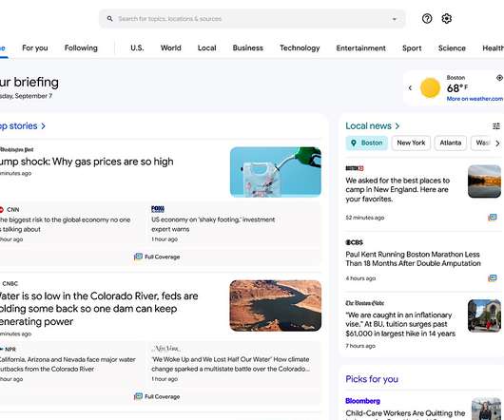The width and height of the screenshot is (504, 420).
Task: Click Full Coverage under gas prices story
Action: point(157,257)
